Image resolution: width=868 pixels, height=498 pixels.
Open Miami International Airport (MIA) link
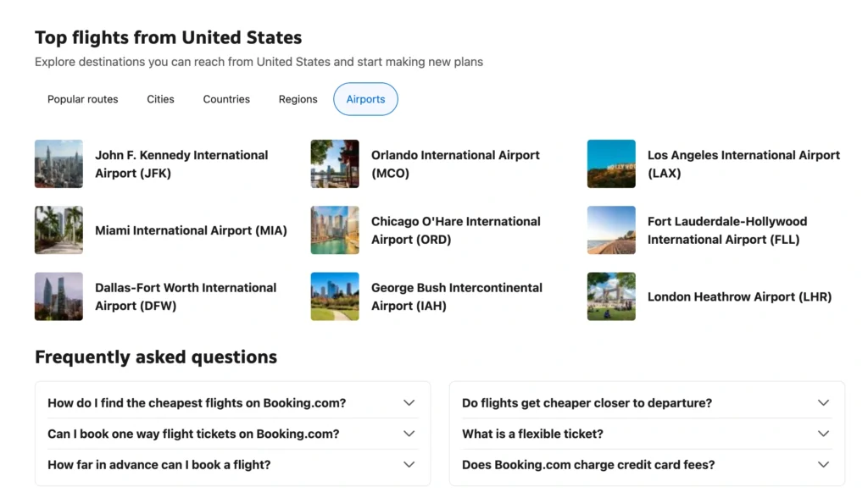pyautogui.click(x=191, y=230)
